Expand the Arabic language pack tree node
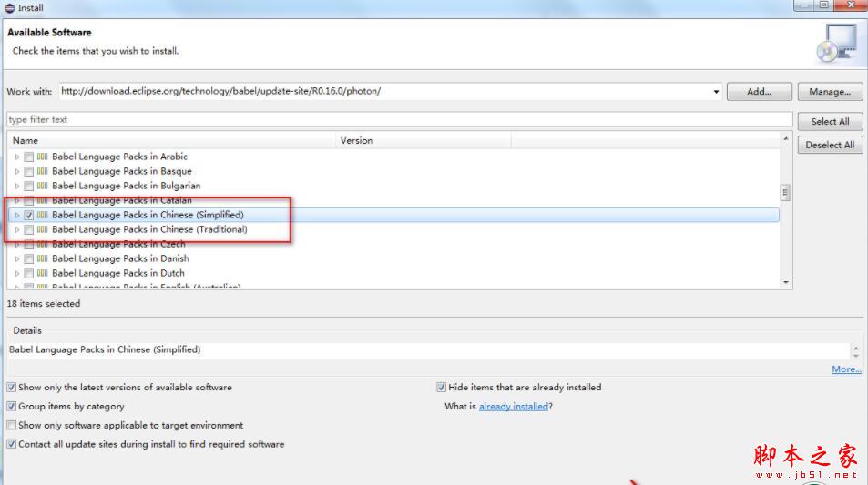 coord(17,157)
